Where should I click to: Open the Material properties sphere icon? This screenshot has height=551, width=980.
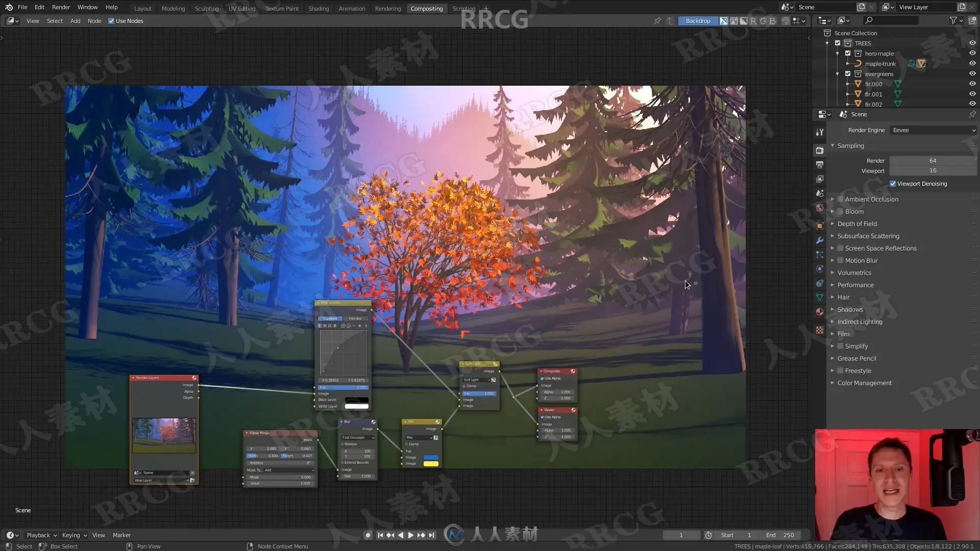coord(820,312)
